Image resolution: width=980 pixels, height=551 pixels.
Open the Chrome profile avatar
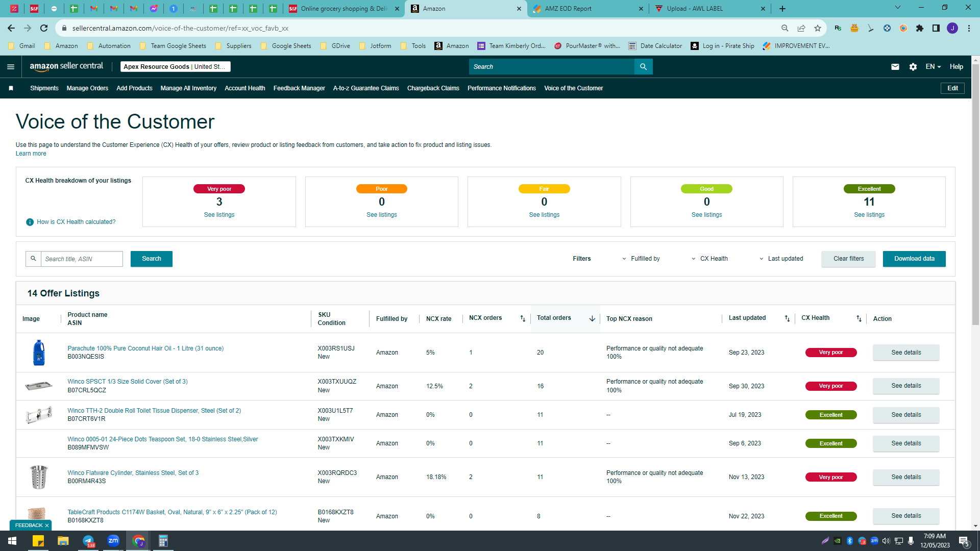[952, 28]
